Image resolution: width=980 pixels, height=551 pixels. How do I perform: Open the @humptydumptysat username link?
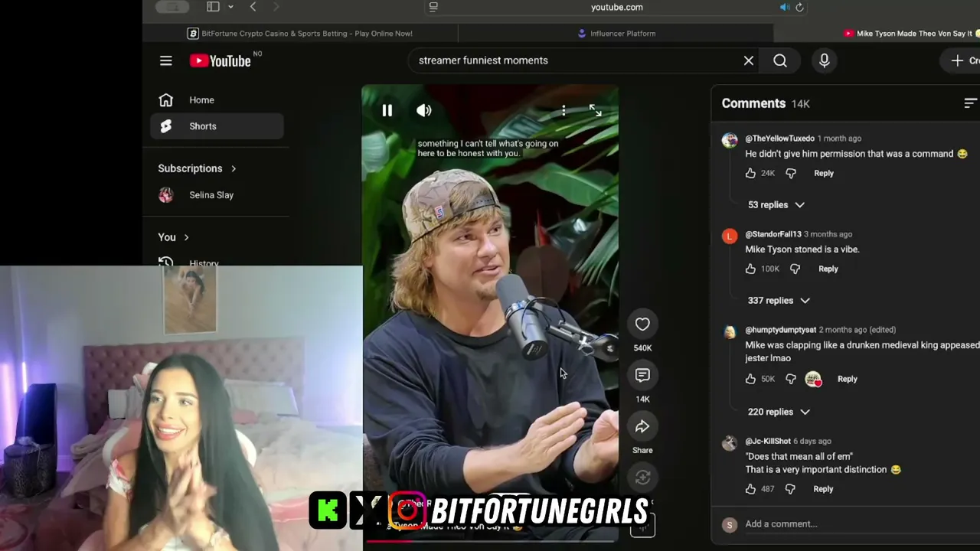pos(780,330)
